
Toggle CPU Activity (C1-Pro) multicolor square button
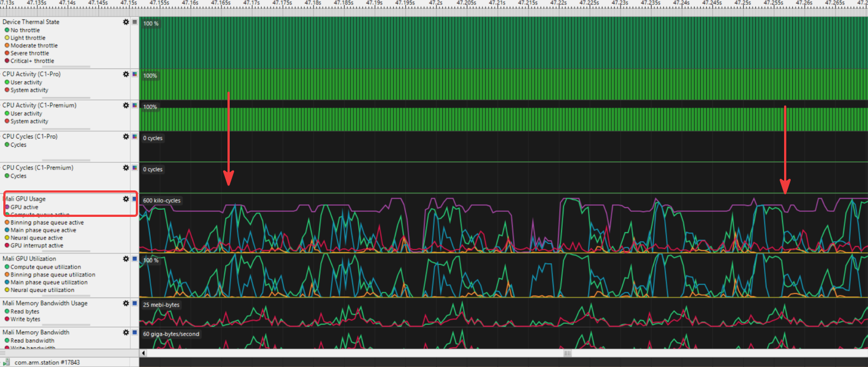(x=134, y=74)
